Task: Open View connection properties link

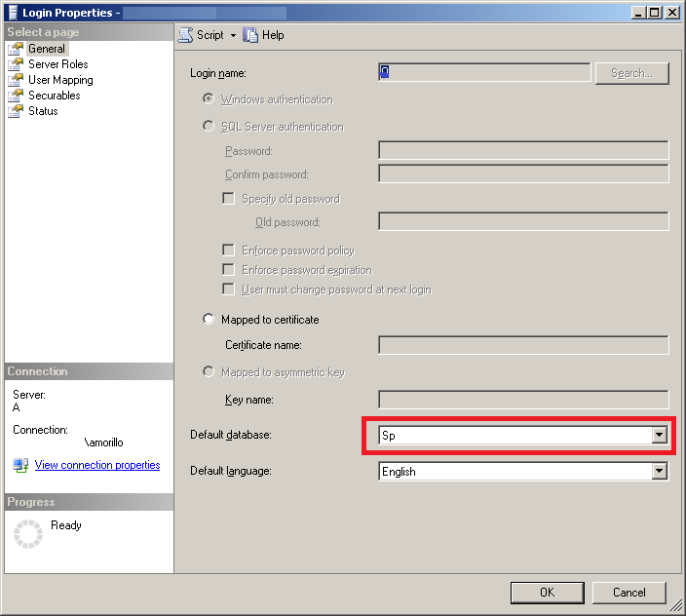Action: coord(97,465)
